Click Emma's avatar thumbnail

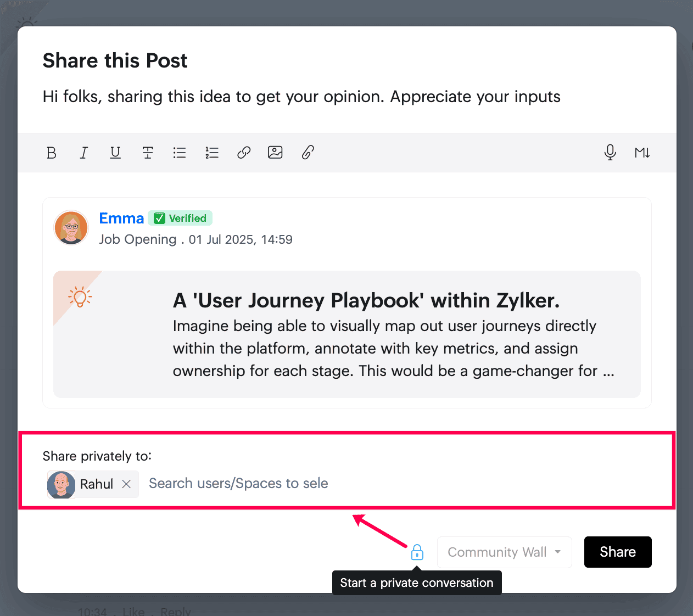click(x=71, y=227)
